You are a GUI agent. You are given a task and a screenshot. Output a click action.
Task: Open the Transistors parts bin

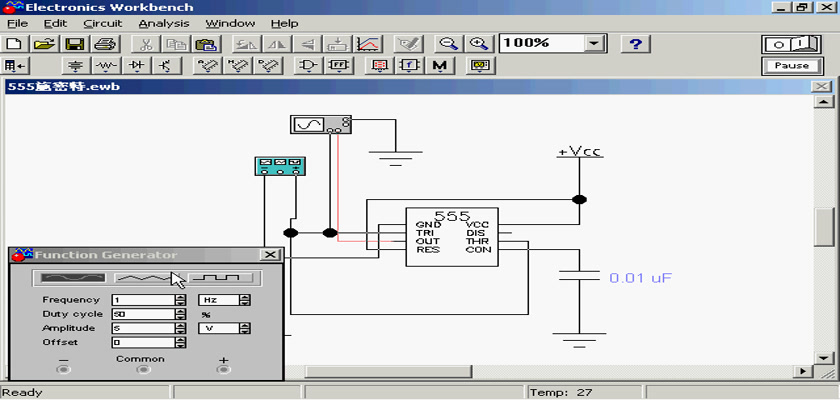point(167,66)
